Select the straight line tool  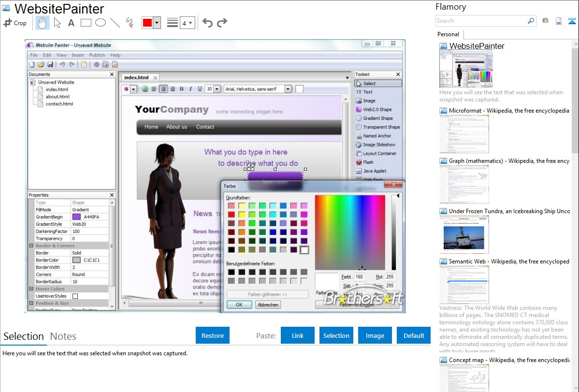coord(115,23)
